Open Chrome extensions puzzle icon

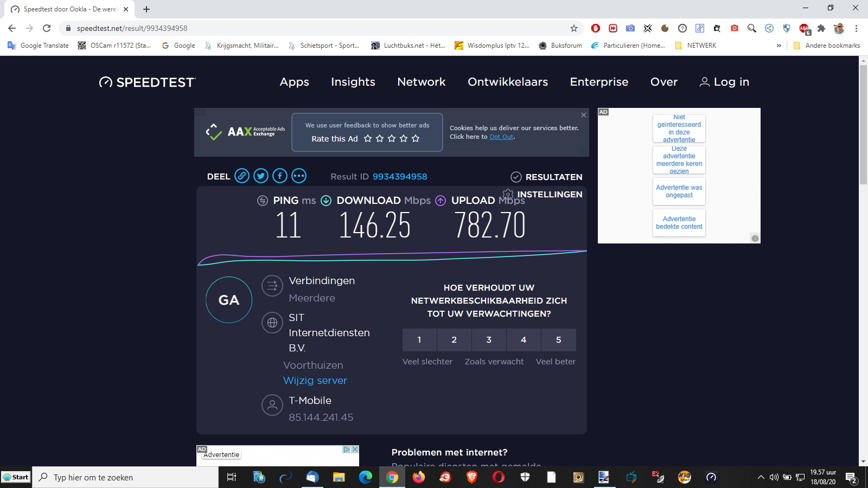[x=821, y=28]
